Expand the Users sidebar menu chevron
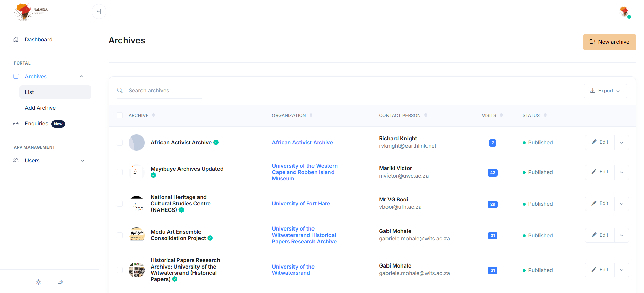This screenshot has width=644, height=293. point(83,161)
